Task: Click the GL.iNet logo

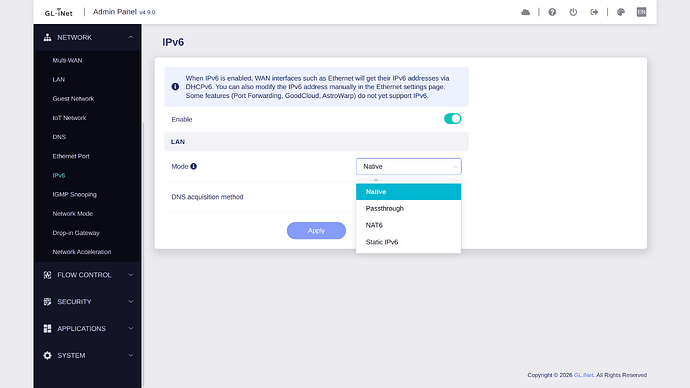Action: pos(59,12)
